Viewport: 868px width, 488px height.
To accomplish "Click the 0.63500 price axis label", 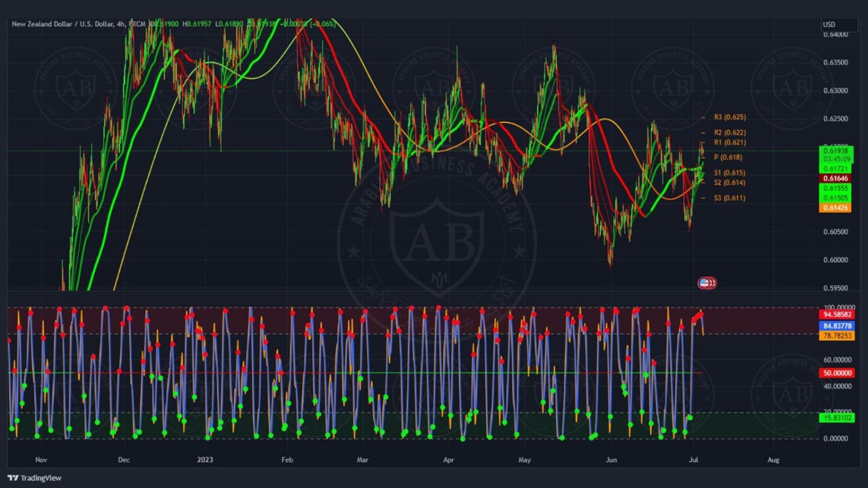I will click(836, 62).
